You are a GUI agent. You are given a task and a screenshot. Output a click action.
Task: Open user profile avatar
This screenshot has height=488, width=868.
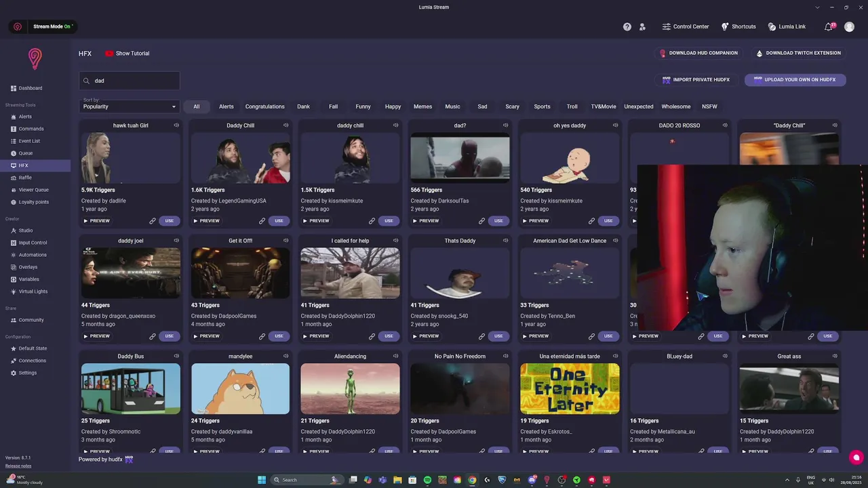849,26
